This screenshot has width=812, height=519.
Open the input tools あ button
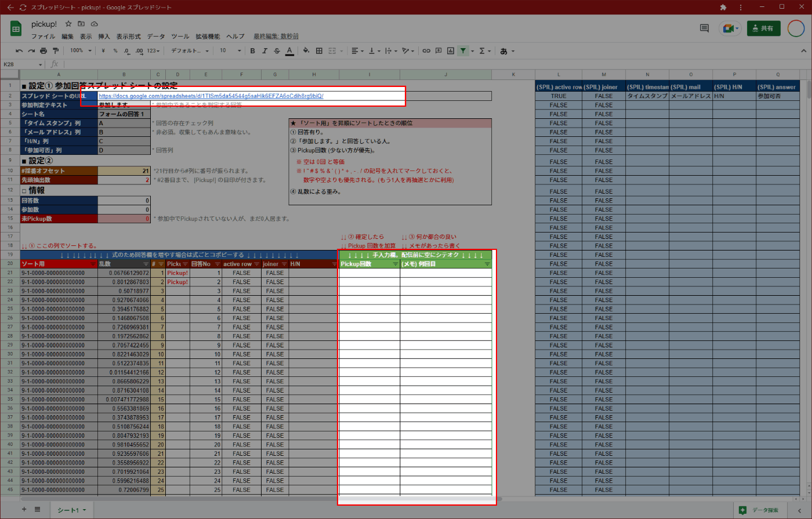tap(503, 51)
